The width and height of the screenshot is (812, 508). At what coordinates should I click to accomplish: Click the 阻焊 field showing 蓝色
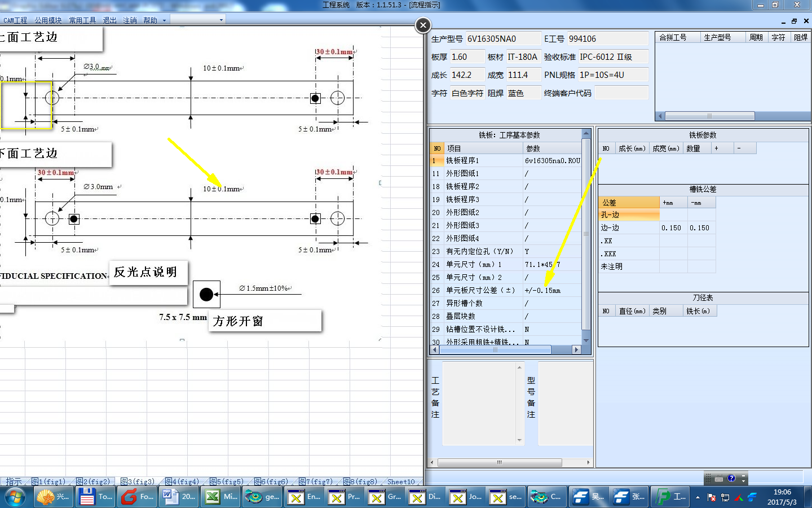tap(523, 93)
